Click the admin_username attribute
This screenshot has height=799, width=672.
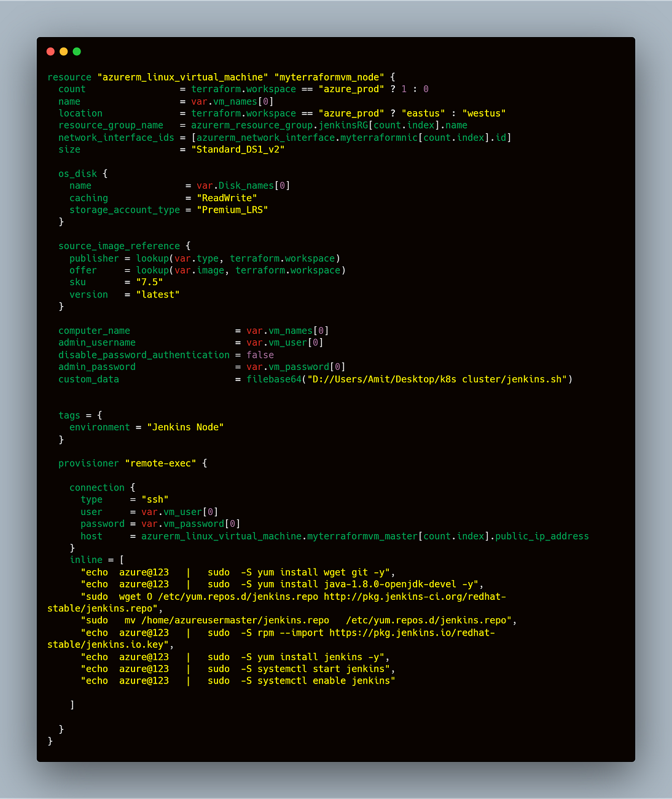pos(97,343)
